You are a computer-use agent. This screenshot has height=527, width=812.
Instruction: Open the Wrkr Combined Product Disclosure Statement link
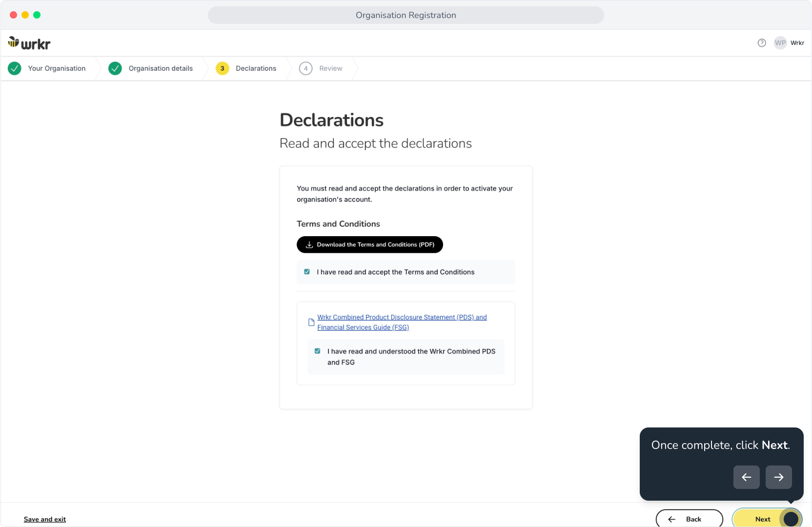[x=402, y=323]
